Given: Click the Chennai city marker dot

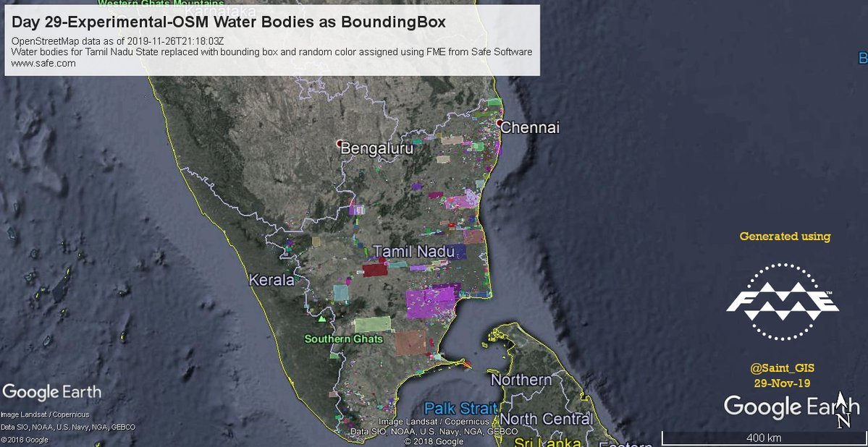Looking at the screenshot, I should [500, 122].
